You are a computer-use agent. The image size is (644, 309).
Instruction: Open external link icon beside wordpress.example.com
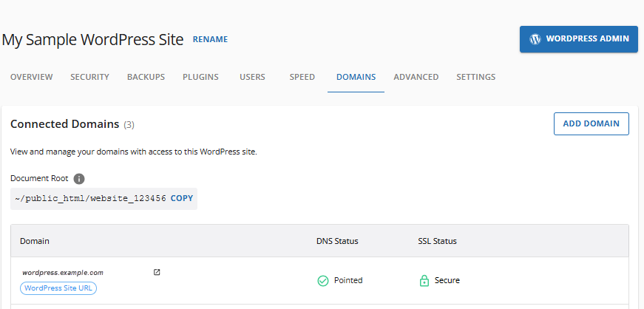pos(157,272)
